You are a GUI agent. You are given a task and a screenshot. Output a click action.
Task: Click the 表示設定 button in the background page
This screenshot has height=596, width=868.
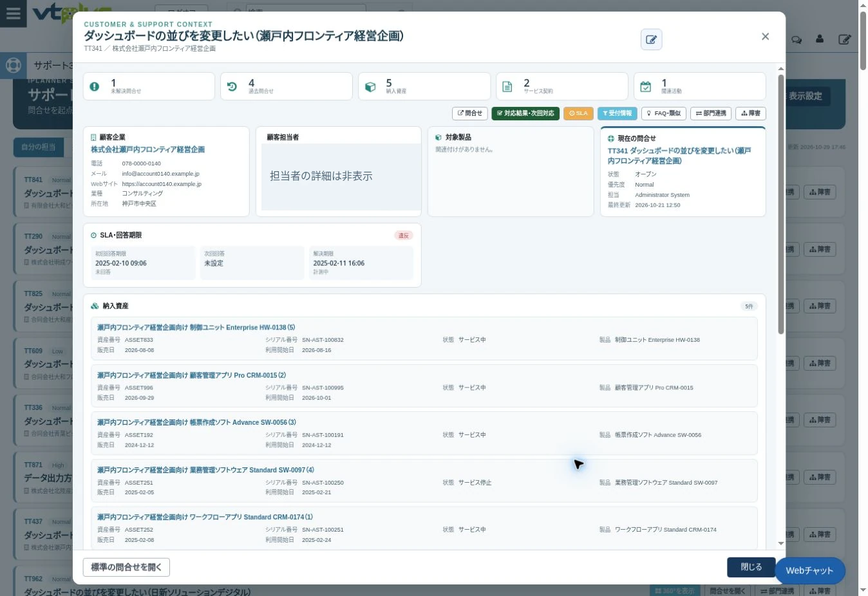tap(806, 96)
